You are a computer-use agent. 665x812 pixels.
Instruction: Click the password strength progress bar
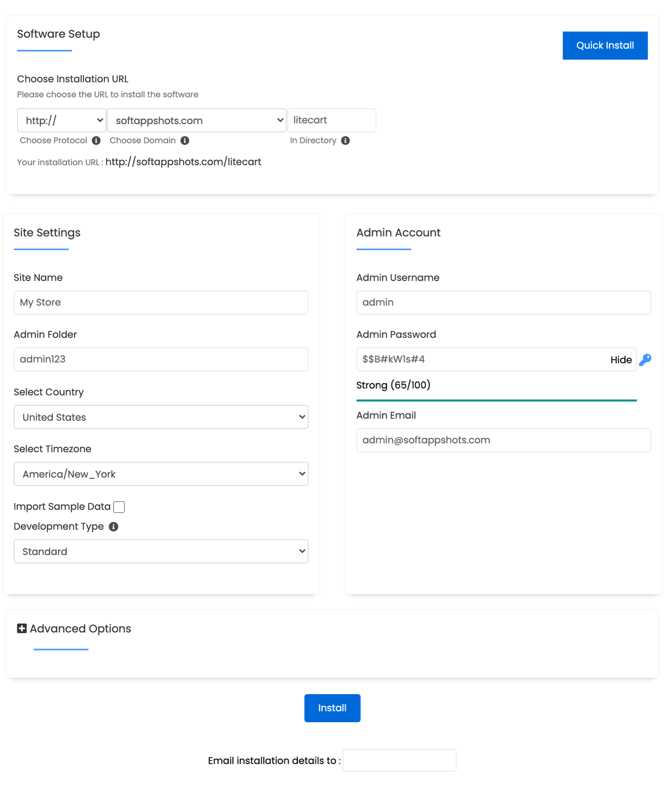pyautogui.click(x=496, y=400)
